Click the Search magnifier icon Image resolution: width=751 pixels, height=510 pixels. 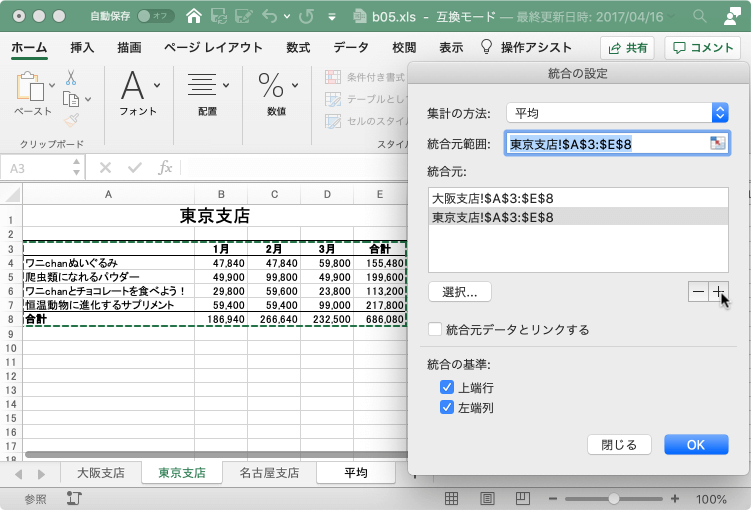click(x=700, y=16)
